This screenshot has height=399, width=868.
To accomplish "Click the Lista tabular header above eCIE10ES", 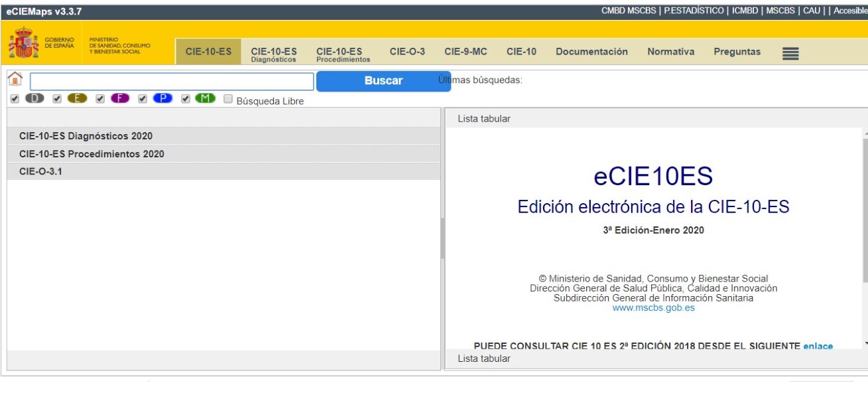I will (484, 119).
